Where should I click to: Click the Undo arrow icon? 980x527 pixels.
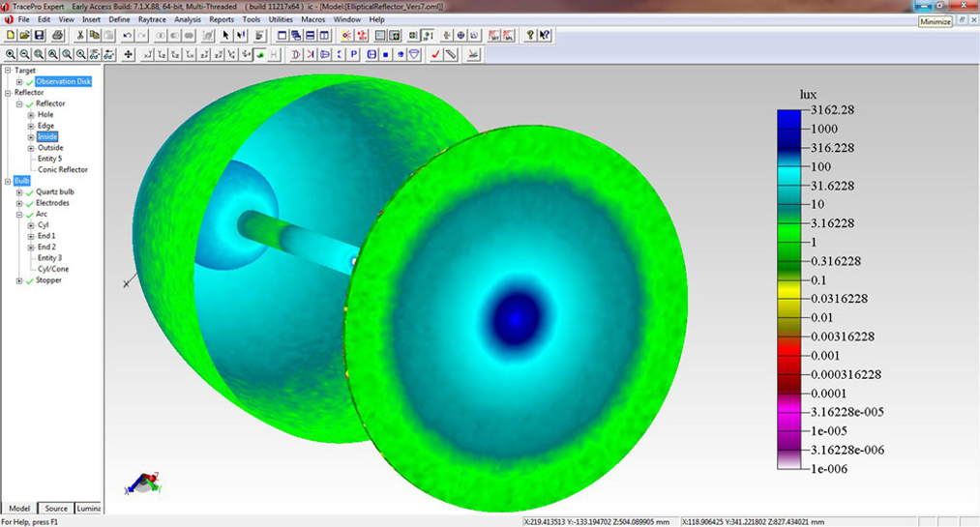(x=128, y=36)
